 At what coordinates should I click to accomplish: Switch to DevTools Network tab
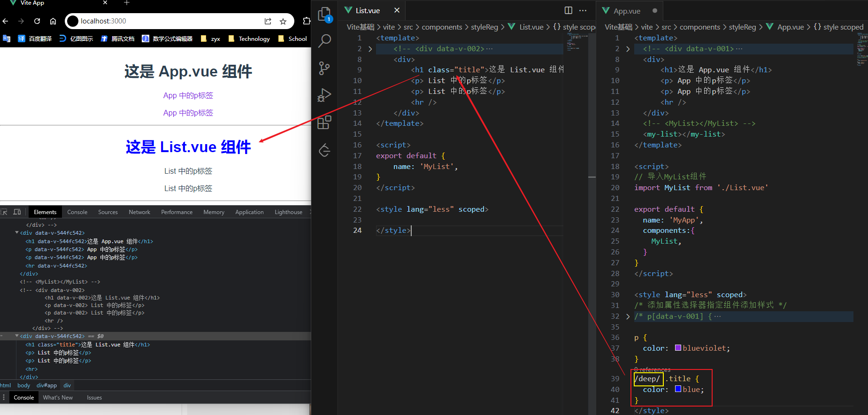(139, 212)
